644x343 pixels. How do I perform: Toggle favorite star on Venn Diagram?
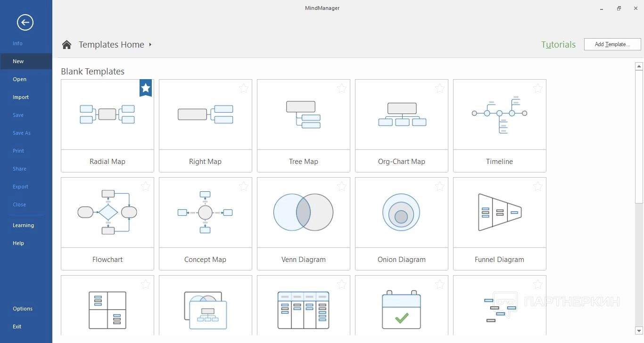click(342, 186)
